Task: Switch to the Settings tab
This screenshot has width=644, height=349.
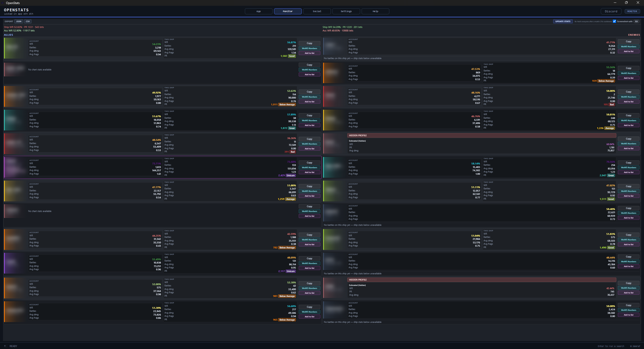Action: pyautogui.click(x=346, y=11)
